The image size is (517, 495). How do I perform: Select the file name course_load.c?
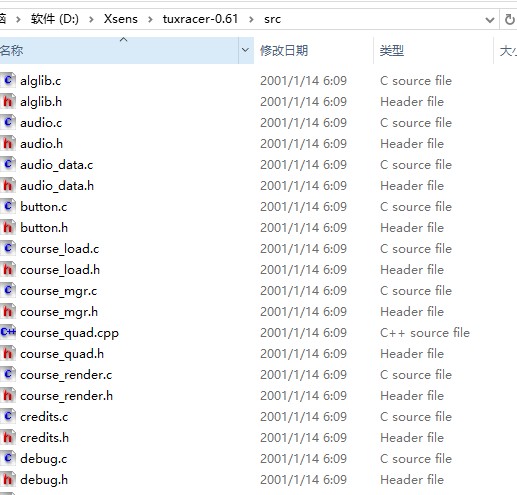coord(60,249)
